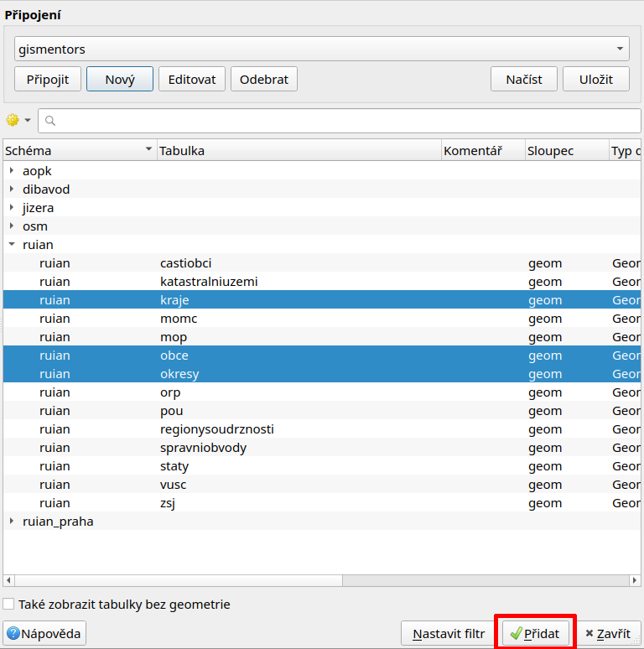Expand the aopk schema
This screenshot has width=644, height=649.
pos(12,170)
